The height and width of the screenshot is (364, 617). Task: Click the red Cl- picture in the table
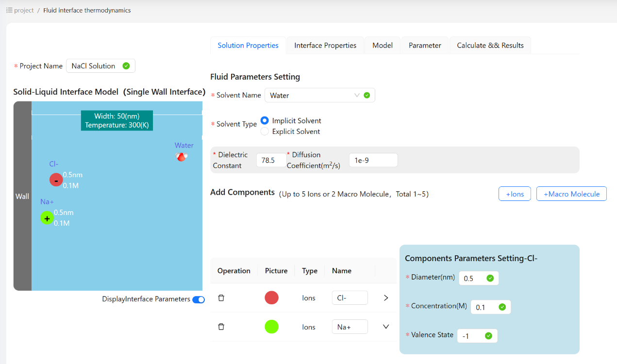[271, 298]
